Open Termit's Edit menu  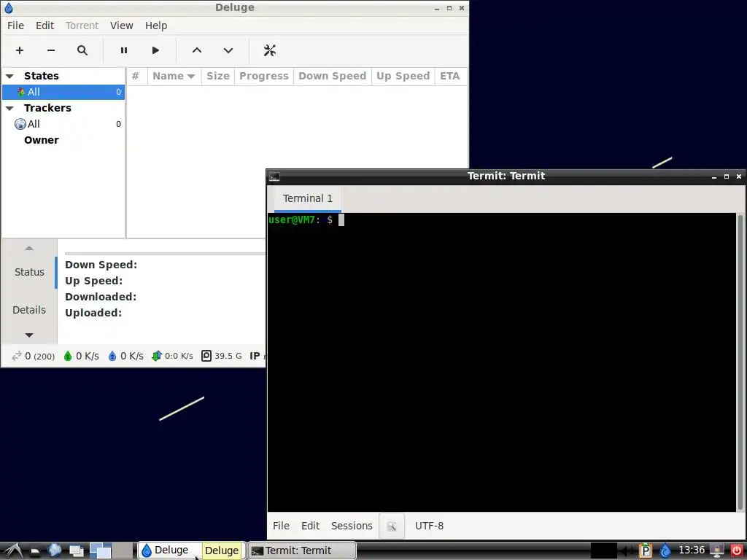[310, 526]
